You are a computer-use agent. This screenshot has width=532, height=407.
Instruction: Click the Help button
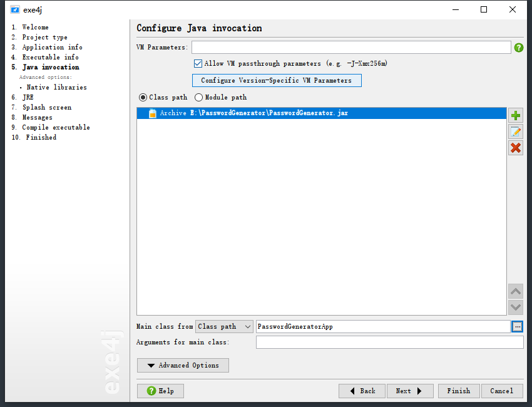160,391
